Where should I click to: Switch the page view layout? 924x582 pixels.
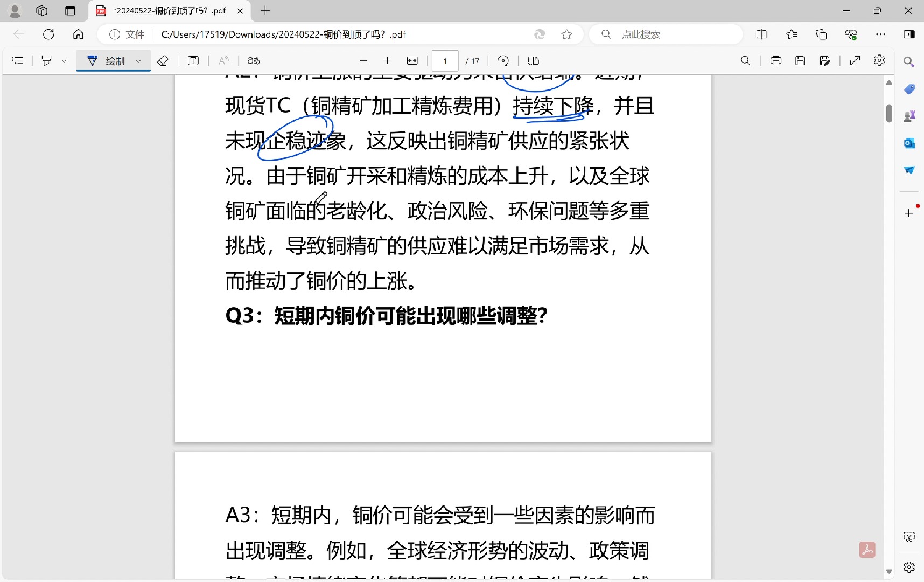(x=534, y=60)
